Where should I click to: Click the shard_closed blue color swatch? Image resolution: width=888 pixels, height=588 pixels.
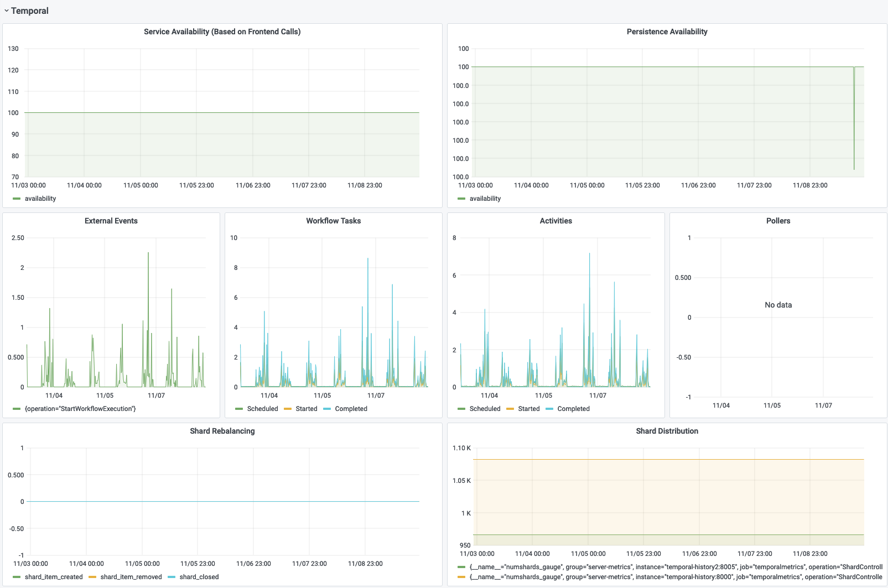pyautogui.click(x=172, y=577)
